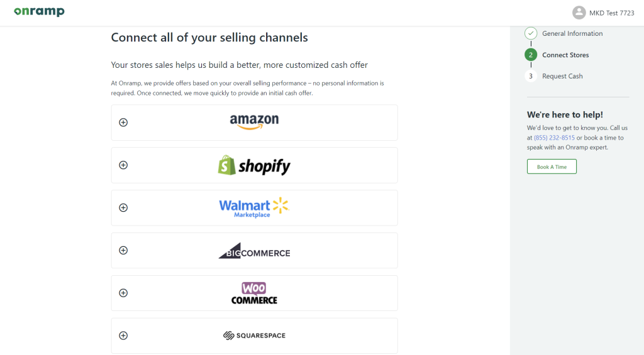Select the Connect Stores step

[565, 55]
